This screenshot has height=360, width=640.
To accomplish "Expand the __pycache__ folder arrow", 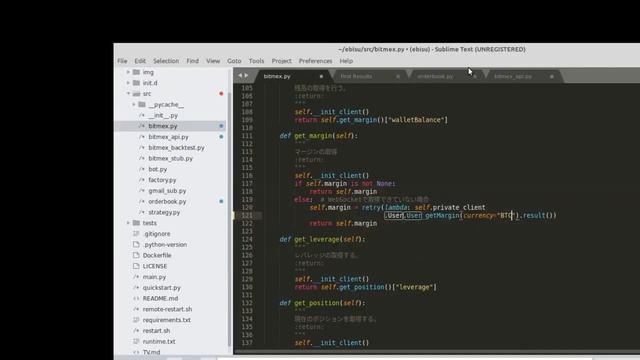I will coord(133,104).
